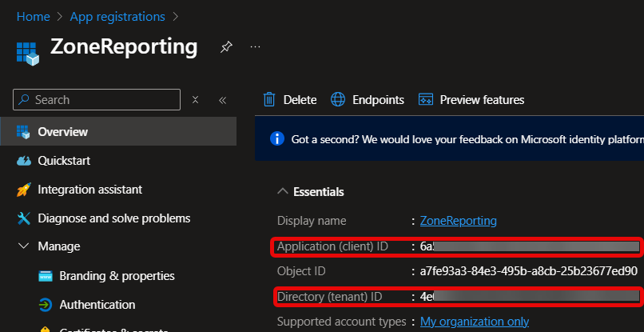Open Endpoints from the toolbar
The height and width of the screenshot is (332, 644).
click(x=368, y=99)
